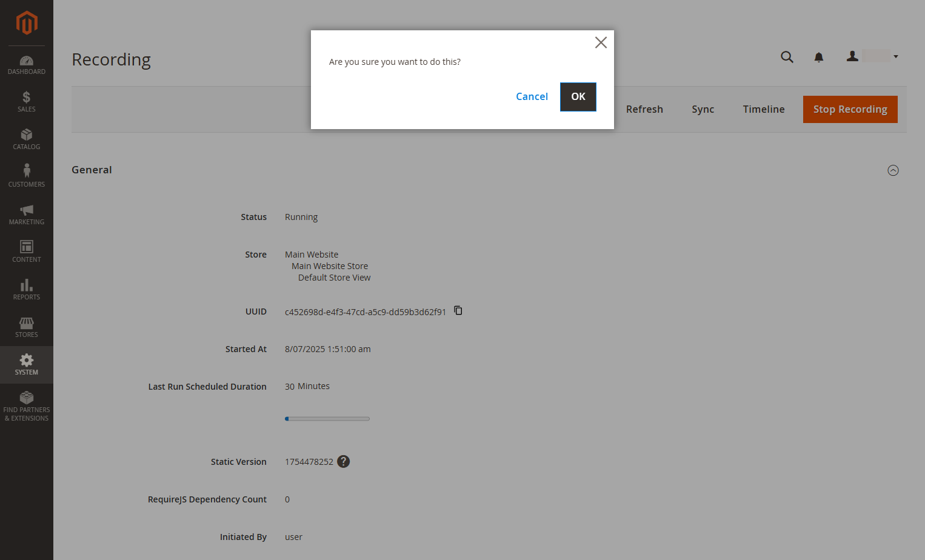Click the Sync button
Viewport: 925px width, 560px height.
click(x=703, y=109)
